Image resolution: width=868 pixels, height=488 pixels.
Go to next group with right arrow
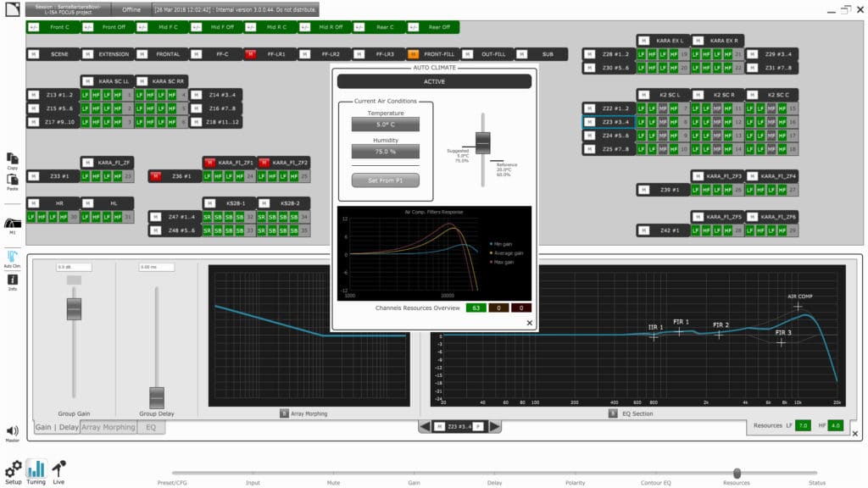click(x=494, y=426)
